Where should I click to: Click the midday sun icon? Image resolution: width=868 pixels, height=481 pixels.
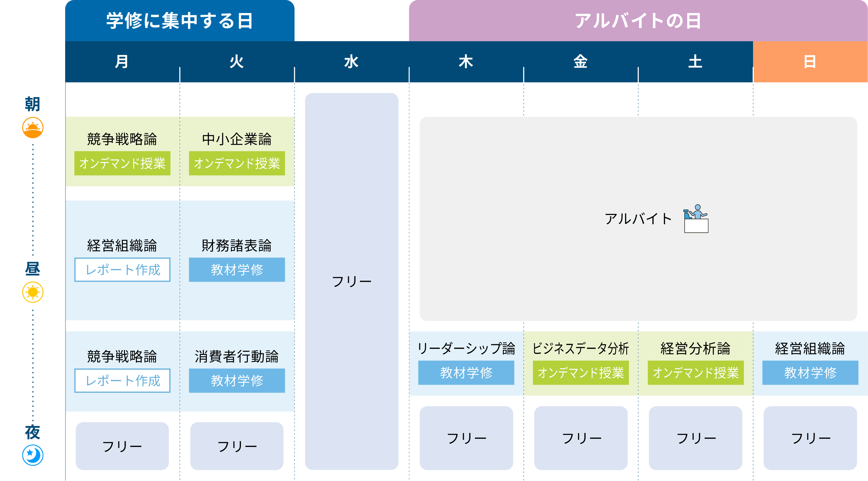33,292
